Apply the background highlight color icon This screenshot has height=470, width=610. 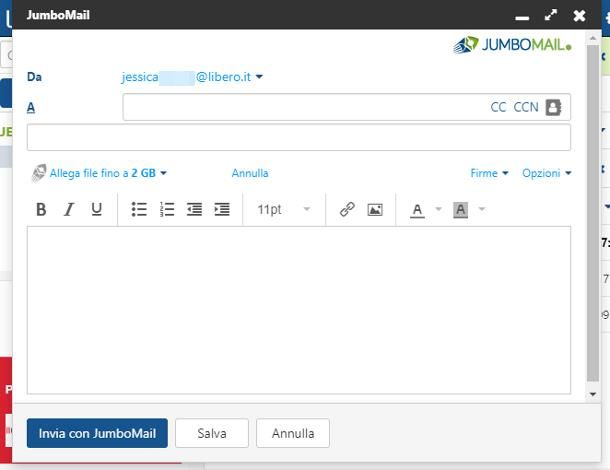click(x=460, y=210)
